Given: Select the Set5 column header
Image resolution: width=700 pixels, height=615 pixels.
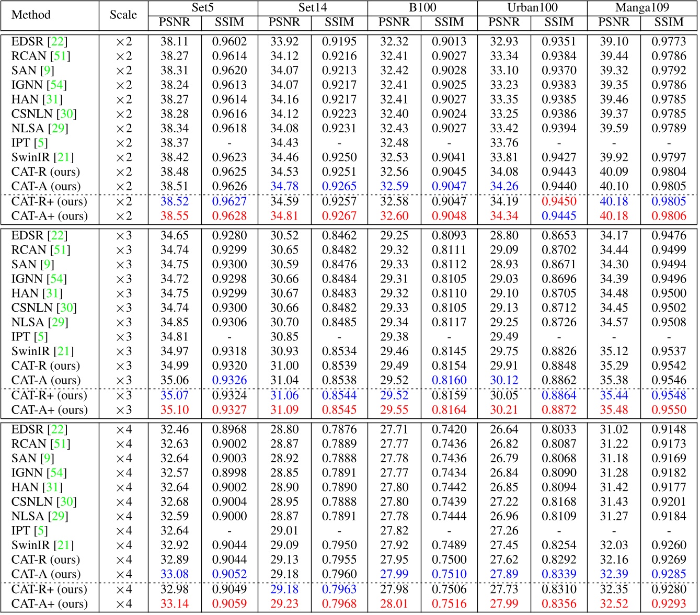Looking at the screenshot, I should pyautogui.click(x=203, y=7).
